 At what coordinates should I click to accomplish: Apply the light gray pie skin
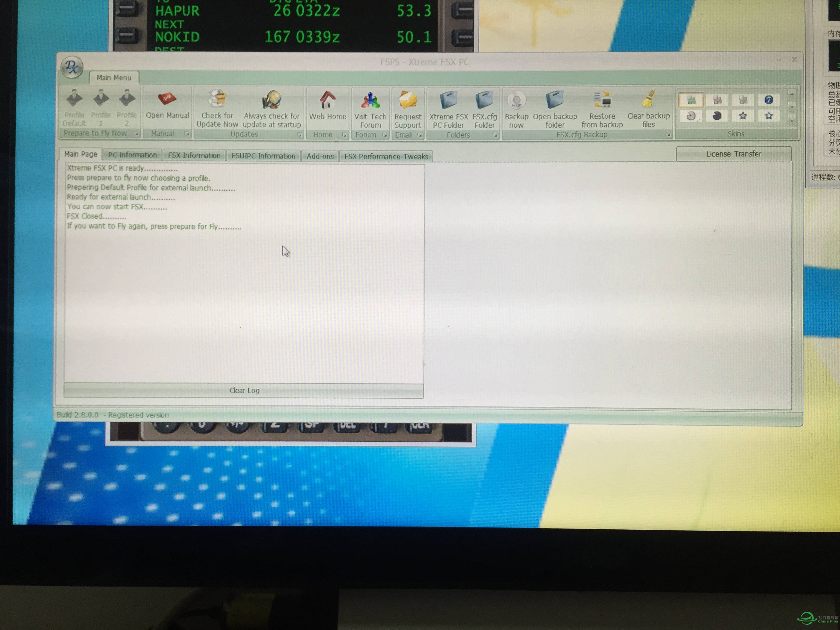click(x=691, y=116)
